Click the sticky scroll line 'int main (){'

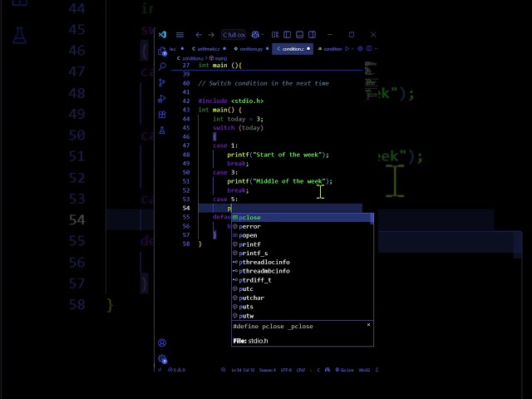point(219,65)
